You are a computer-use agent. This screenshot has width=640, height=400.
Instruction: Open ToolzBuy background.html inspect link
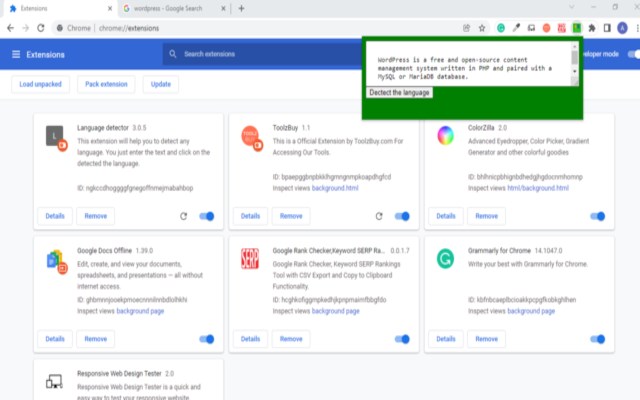[x=335, y=188]
